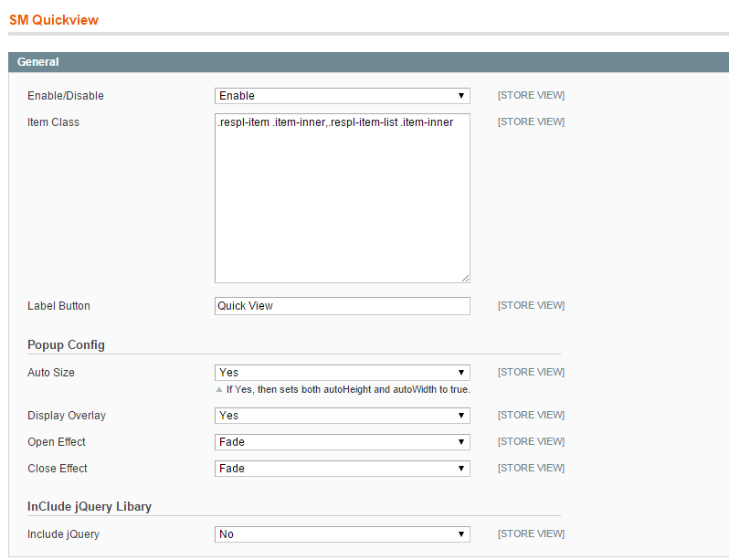Viewport: 729px width, 560px height.
Task: Open the Display Overlay dropdown
Action: tap(342, 416)
